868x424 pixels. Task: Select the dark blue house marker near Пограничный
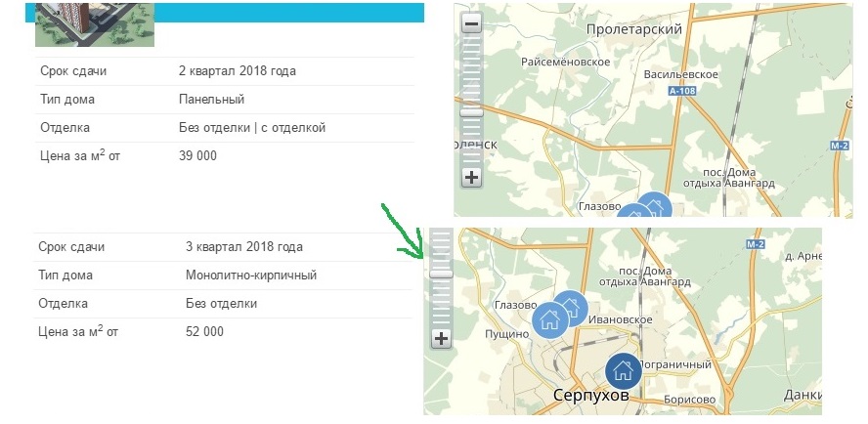tap(624, 371)
